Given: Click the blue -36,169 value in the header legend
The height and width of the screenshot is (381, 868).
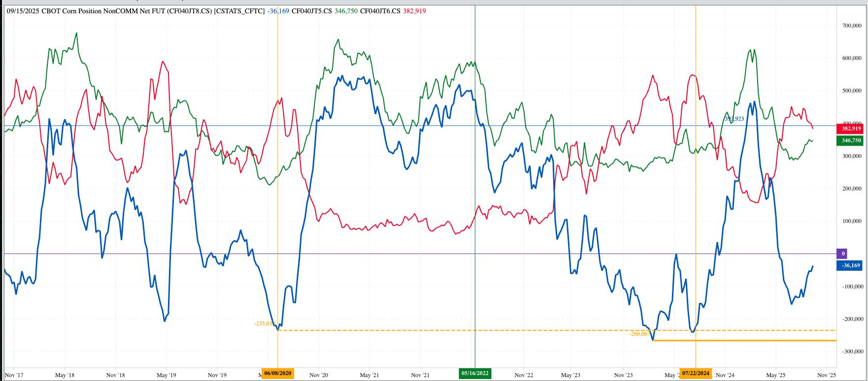Looking at the screenshot, I should click(278, 11).
